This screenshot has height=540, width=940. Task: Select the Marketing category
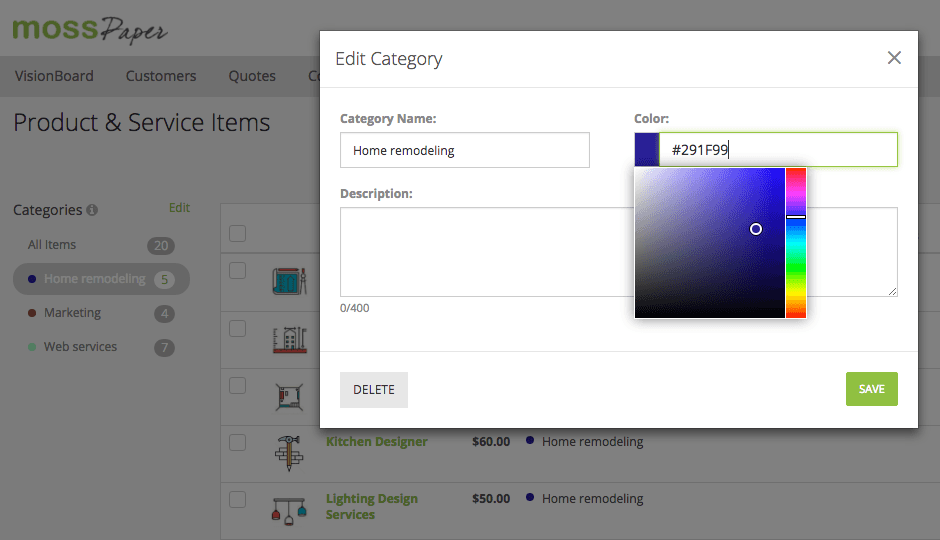coord(72,313)
